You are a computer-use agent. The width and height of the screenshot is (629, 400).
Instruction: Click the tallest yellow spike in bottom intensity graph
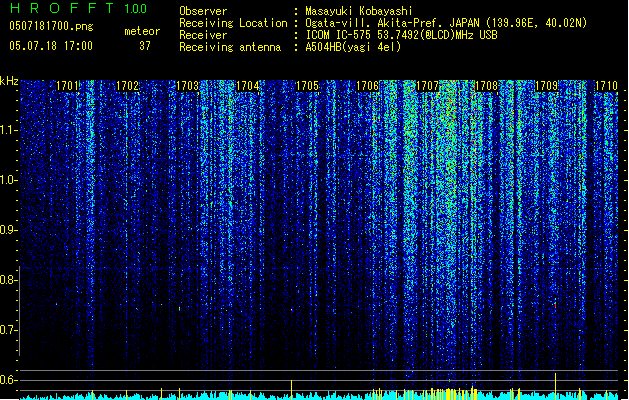click(556, 386)
